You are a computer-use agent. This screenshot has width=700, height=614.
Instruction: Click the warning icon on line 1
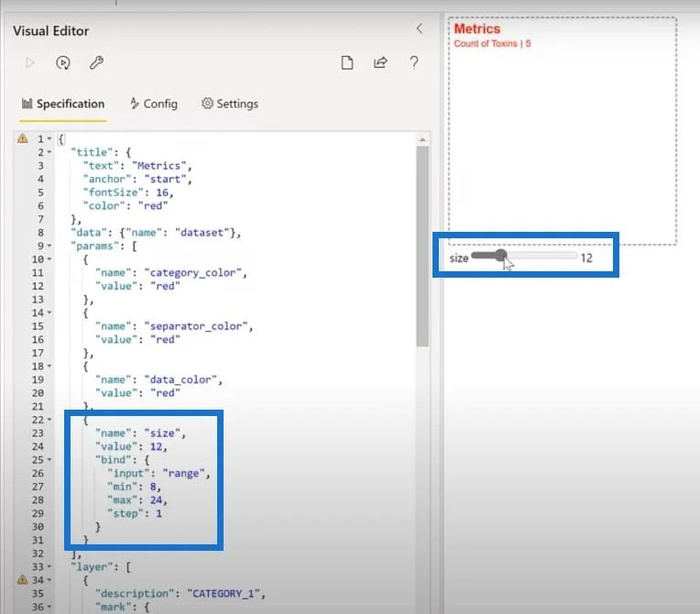(x=22, y=138)
